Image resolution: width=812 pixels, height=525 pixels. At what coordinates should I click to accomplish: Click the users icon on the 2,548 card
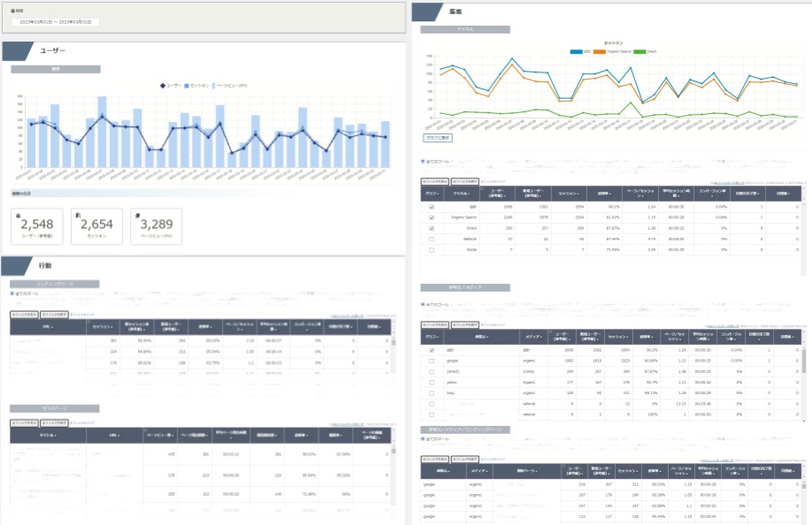19,215
